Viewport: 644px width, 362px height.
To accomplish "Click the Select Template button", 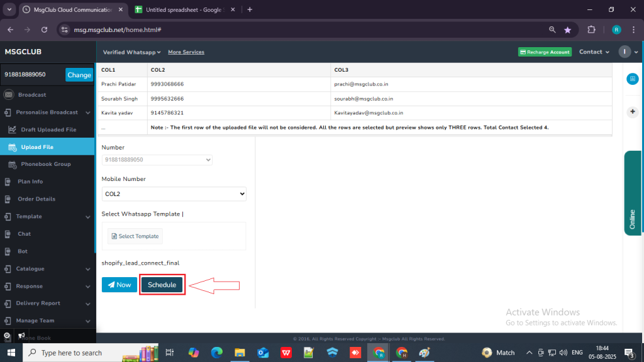I will [135, 236].
